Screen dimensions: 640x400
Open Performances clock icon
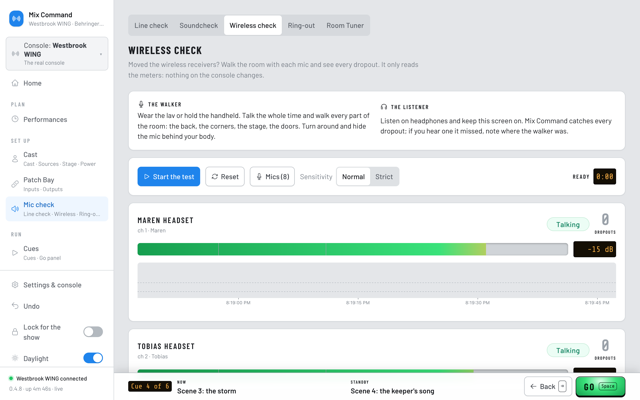point(15,119)
